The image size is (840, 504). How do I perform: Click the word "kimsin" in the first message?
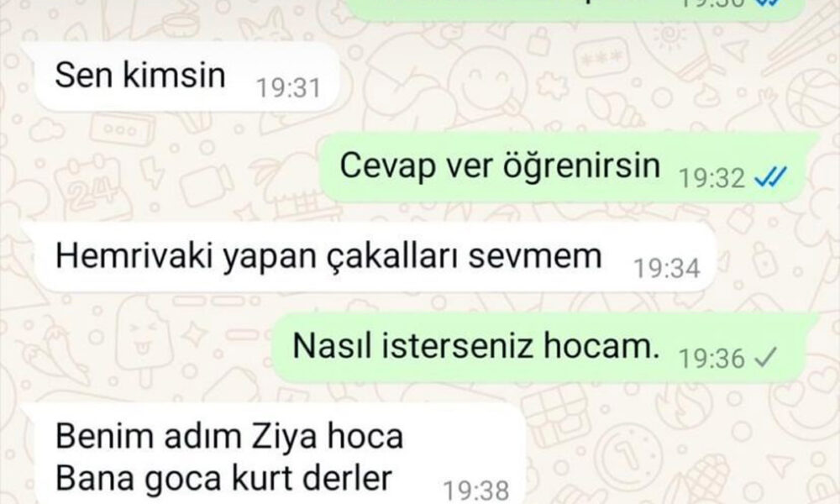point(174,75)
